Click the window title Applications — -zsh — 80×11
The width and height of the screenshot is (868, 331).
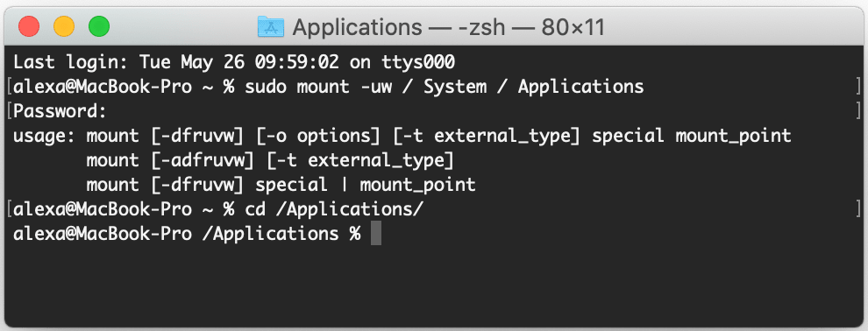[x=448, y=26]
